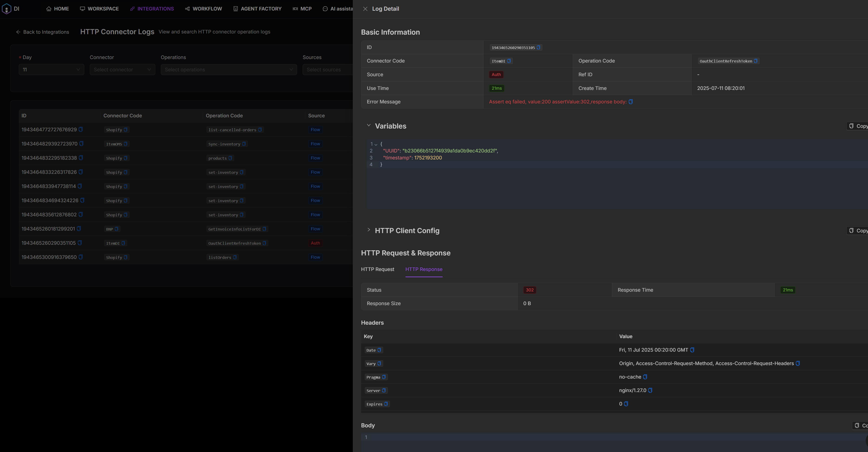Copy the Pragma header key
This screenshot has height=452, width=868.
point(383,377)
